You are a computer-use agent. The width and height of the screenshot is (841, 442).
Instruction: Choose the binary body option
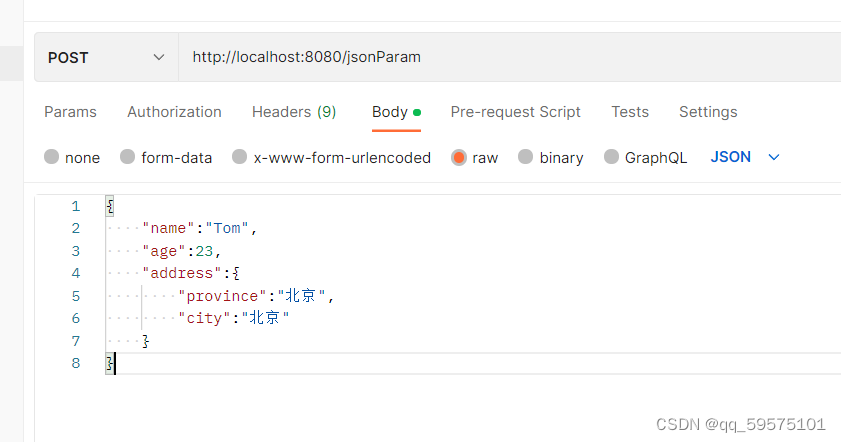coord(526,157)
